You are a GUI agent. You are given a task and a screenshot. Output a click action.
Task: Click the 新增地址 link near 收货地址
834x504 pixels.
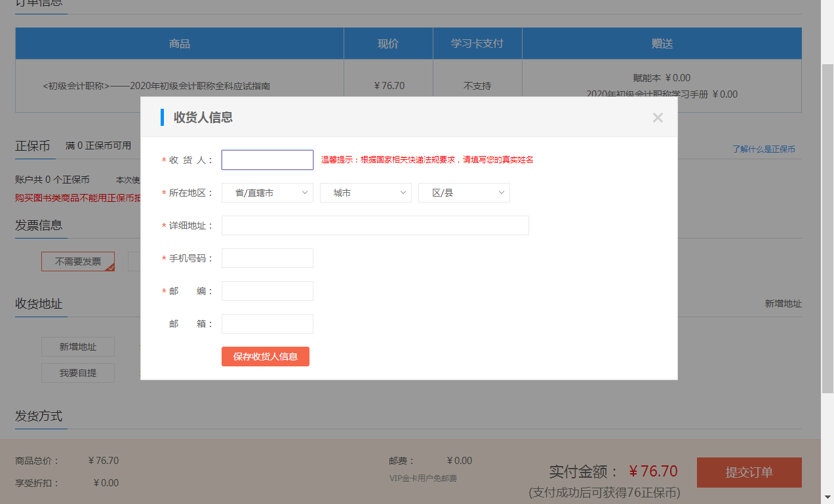[x=784, y=303]
